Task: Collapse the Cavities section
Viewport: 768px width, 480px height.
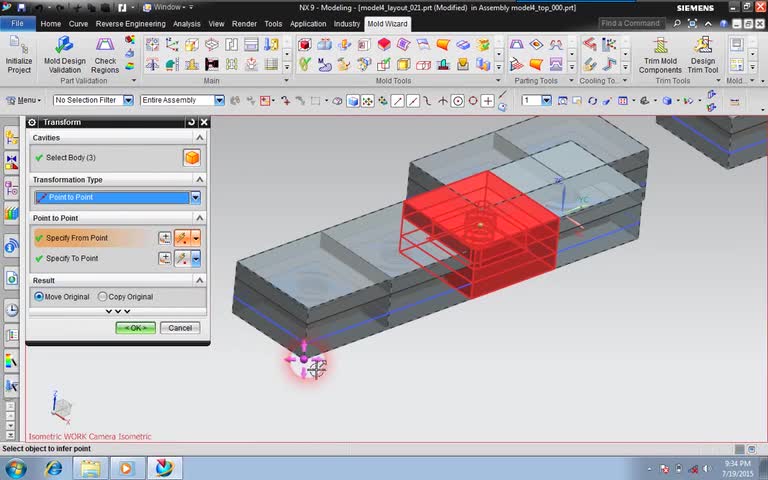Action: [201, 138]
